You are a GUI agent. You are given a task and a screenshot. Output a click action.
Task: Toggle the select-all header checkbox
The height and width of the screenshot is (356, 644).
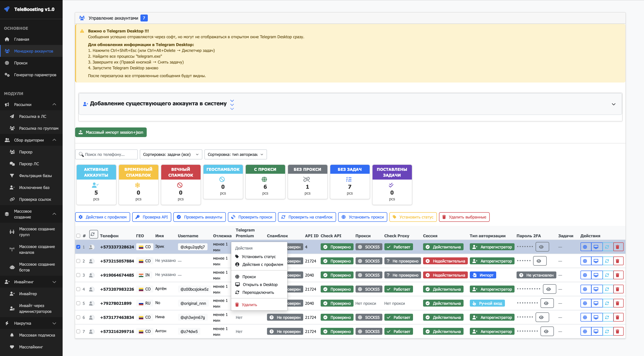(78, 235)
